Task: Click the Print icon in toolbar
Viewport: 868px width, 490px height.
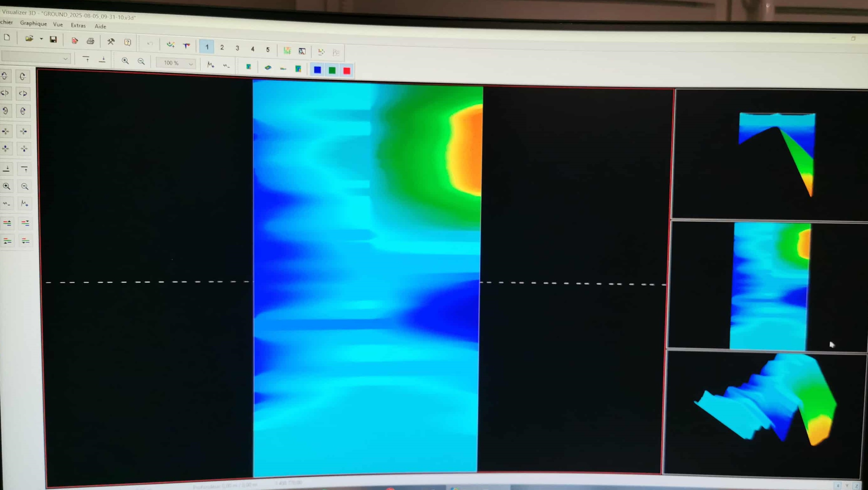Action: 90,41
